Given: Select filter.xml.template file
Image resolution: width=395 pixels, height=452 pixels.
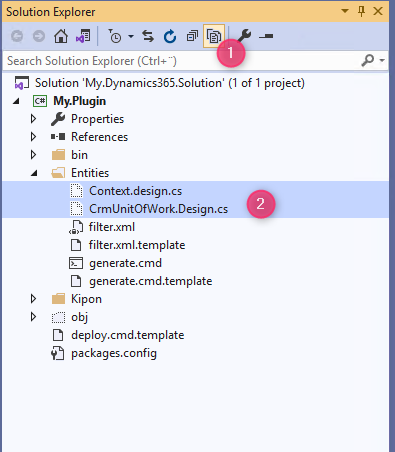Looking at the screenshot, I should 137,245.
